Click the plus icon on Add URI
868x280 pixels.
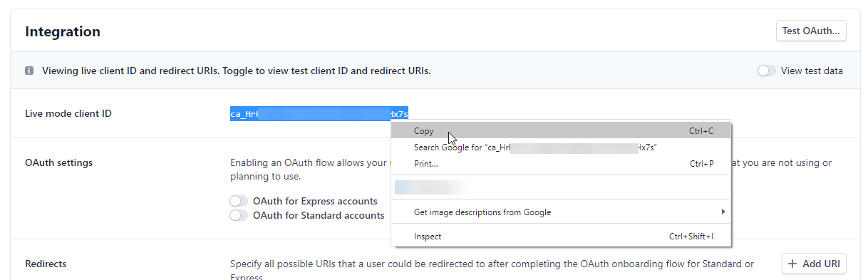click(x=793, y=264)
